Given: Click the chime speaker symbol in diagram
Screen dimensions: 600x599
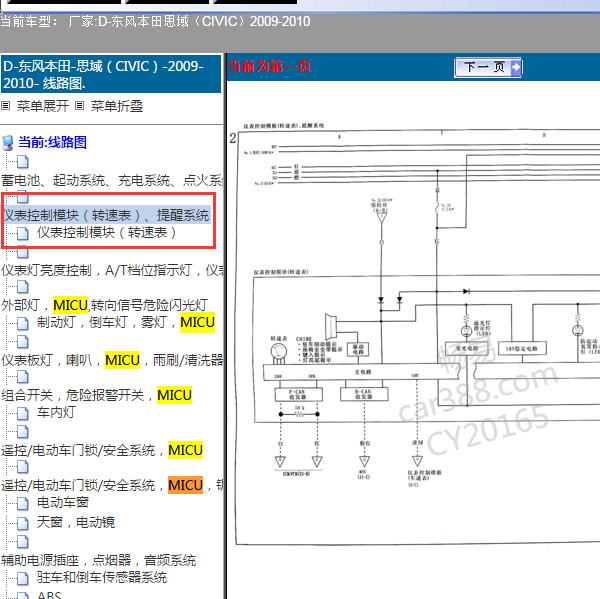Looking at the screenshot, I should pos(331,326).
